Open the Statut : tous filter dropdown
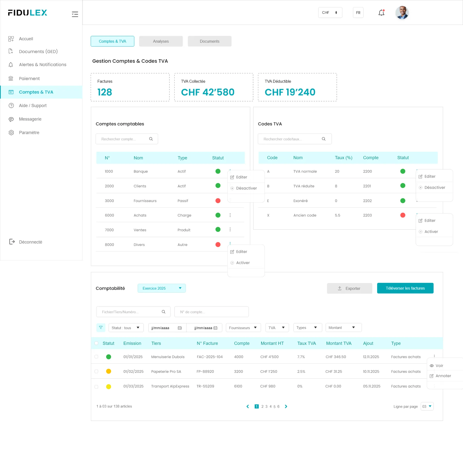The width and height of the screenshot is (463, 476). tap(126, 327)
